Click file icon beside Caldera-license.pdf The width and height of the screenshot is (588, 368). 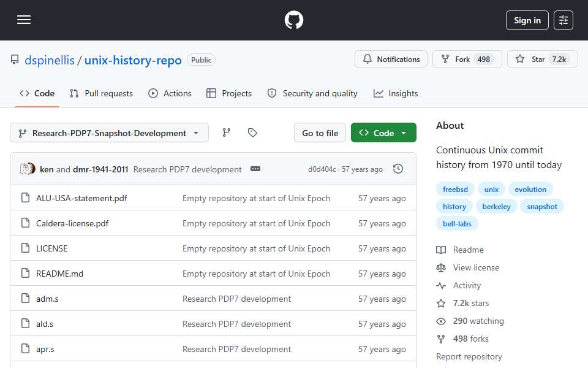click(26, 223)
